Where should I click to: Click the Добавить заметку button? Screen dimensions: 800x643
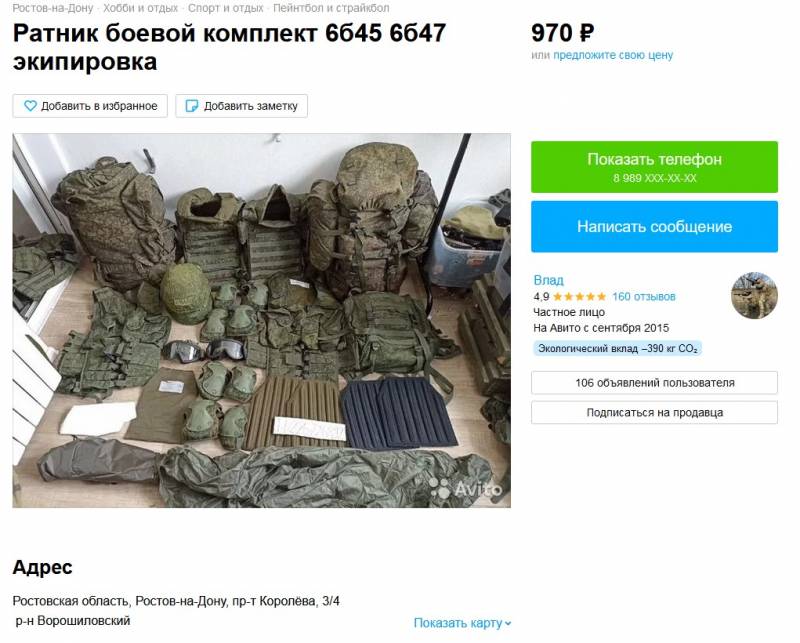pos(242,106)
